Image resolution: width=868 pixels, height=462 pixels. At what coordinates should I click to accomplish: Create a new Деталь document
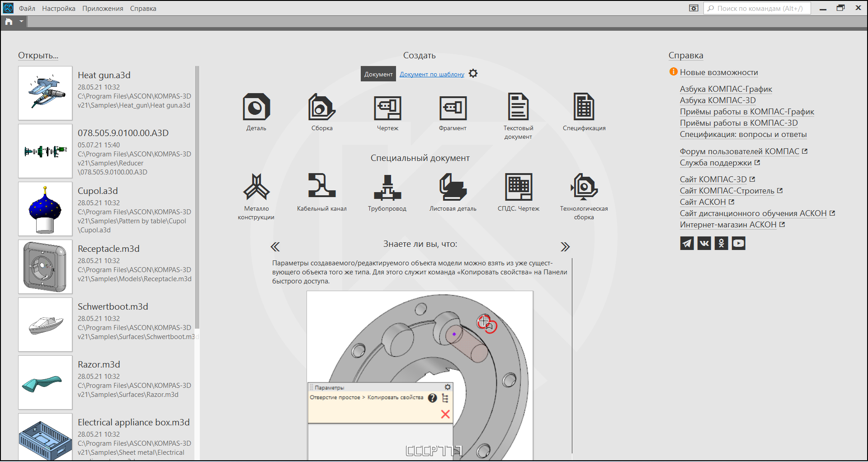[x=256, y=107]
